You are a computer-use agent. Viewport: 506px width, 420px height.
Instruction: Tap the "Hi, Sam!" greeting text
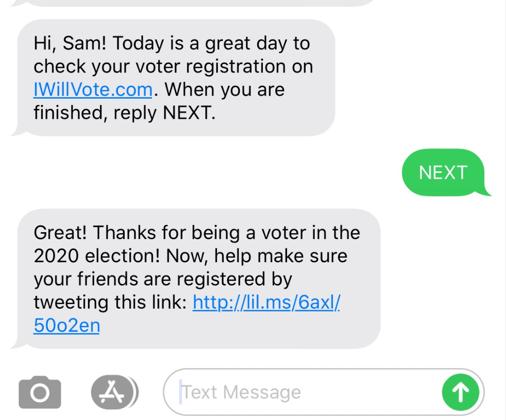point(69,43)
